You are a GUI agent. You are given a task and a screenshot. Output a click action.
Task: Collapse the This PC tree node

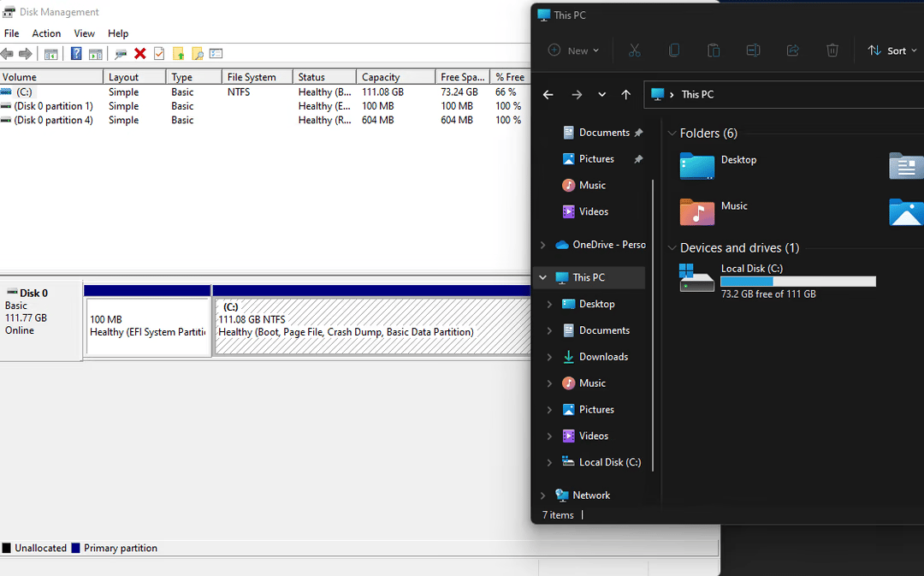(542, 277)
